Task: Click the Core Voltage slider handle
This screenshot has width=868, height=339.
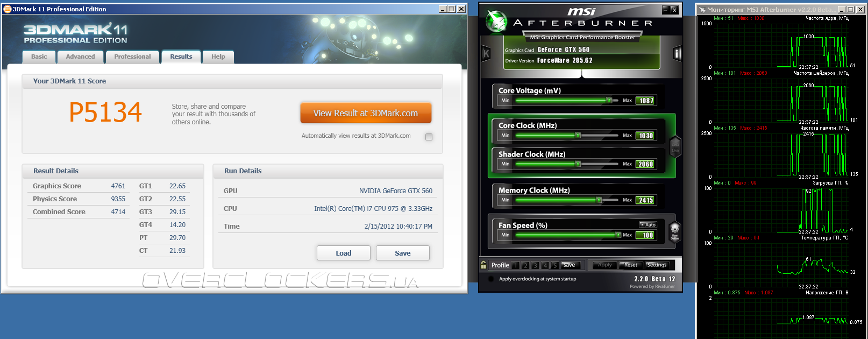Action: [609, 101]
